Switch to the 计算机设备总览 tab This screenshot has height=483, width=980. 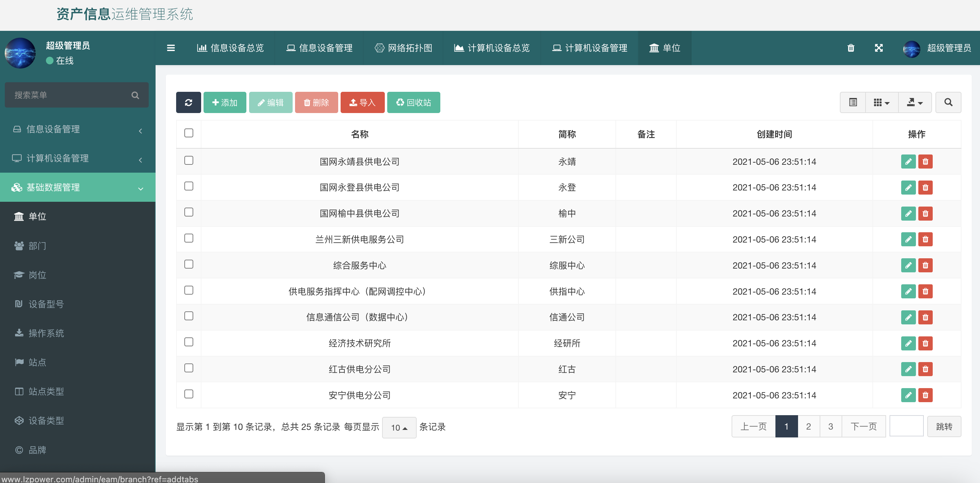pos(492,48)
